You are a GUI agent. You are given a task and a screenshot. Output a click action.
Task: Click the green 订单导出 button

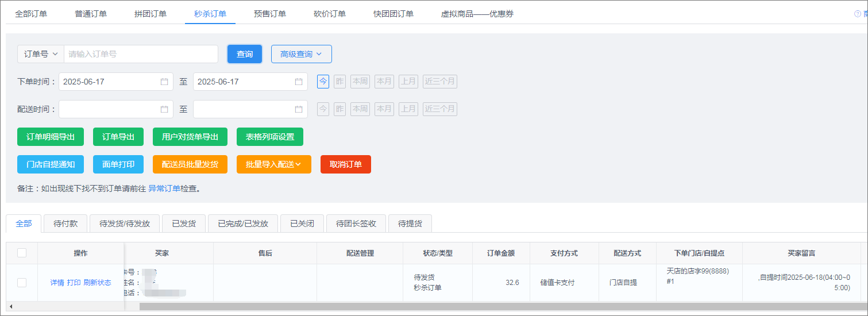point(118,137)
